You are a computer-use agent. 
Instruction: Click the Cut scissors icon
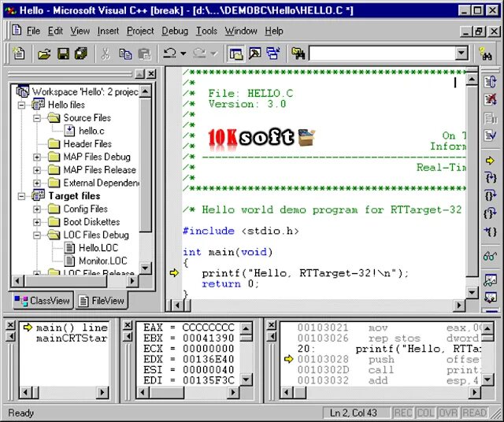coord(105,54)
